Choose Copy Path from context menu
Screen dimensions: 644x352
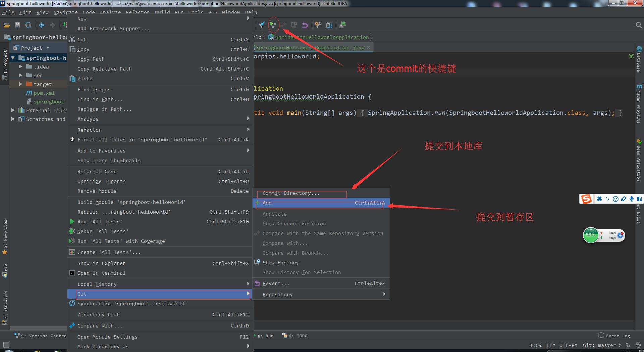[x=160, y=59]
